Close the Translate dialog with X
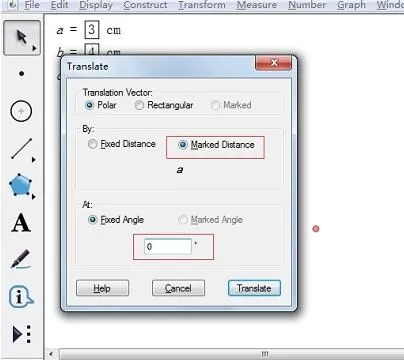This screenshot has width=404, height=360. pos(274,62)
